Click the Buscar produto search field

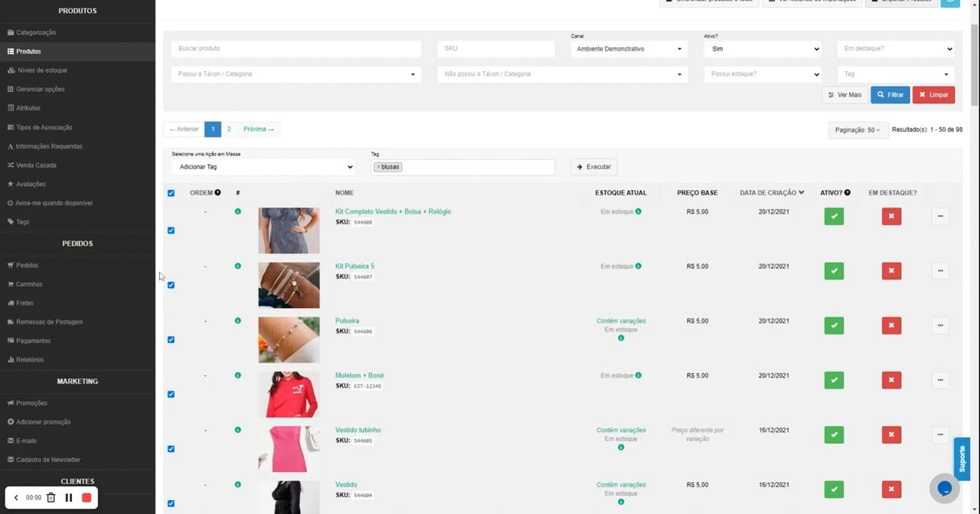[296, 49]
